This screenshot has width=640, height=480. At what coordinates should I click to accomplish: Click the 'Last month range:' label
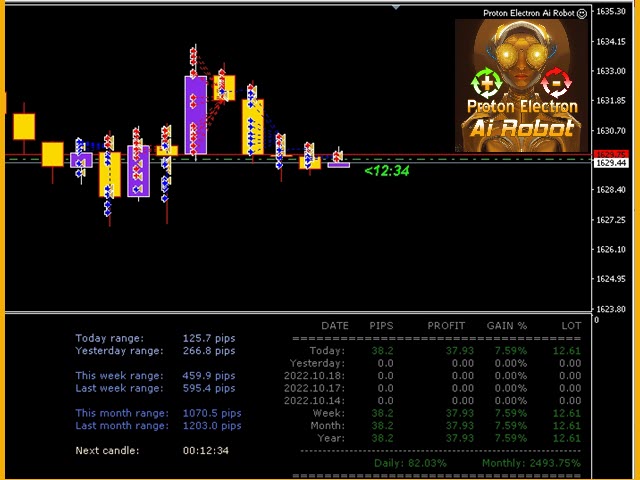tap(122, 426)
